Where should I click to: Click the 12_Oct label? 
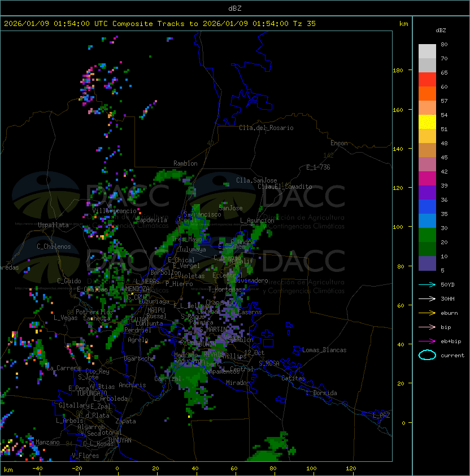(254, 352)
